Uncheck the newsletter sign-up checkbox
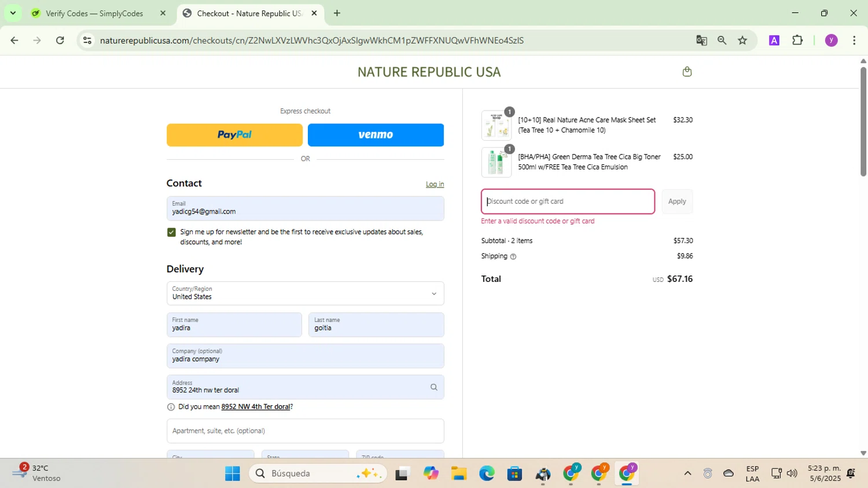The image size is (868, 488). [x=171, y=232]
